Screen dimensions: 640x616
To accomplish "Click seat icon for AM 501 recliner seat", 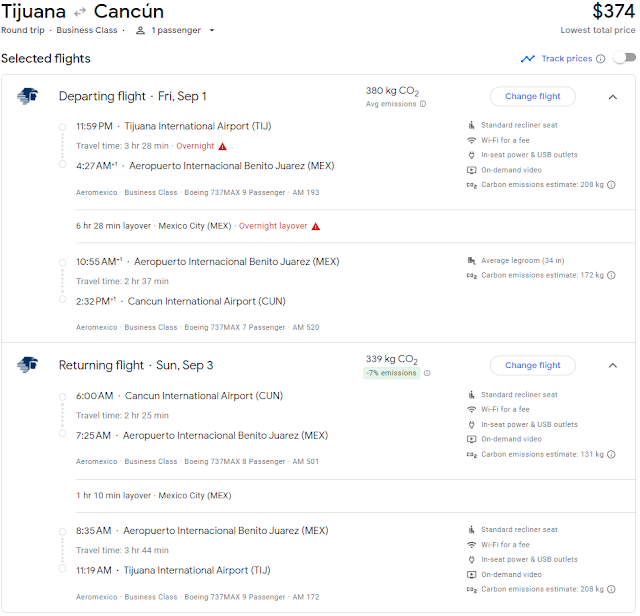I will tap(473, 396).
